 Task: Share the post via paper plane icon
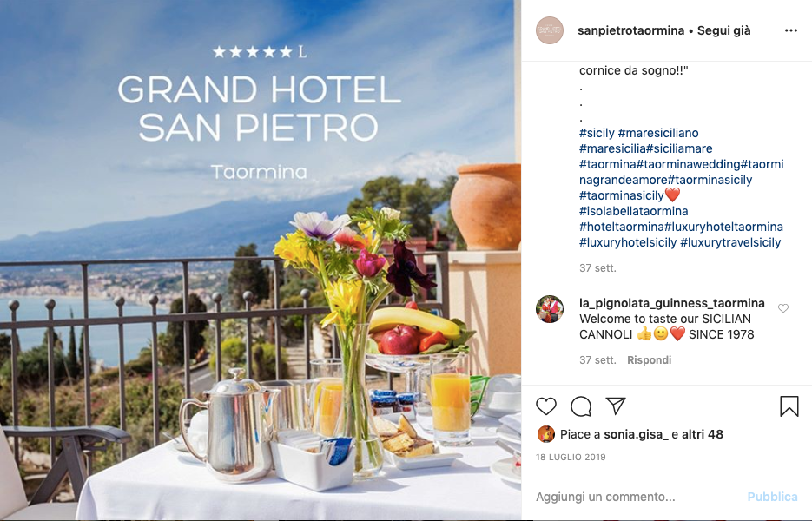click(x=616, y=406)
